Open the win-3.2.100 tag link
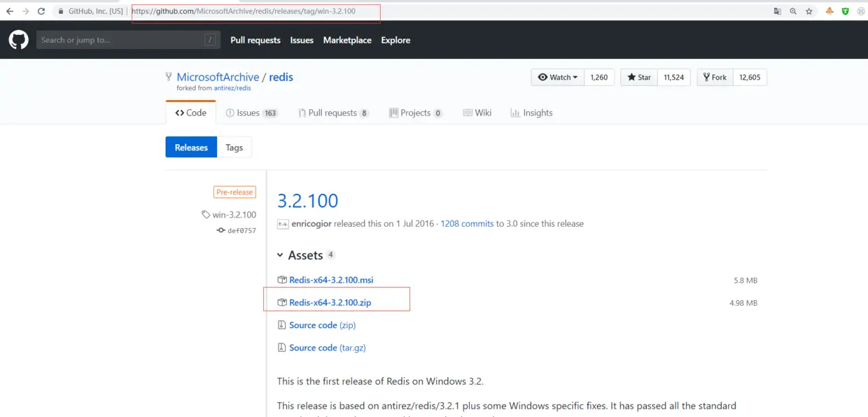 (234, 215)
